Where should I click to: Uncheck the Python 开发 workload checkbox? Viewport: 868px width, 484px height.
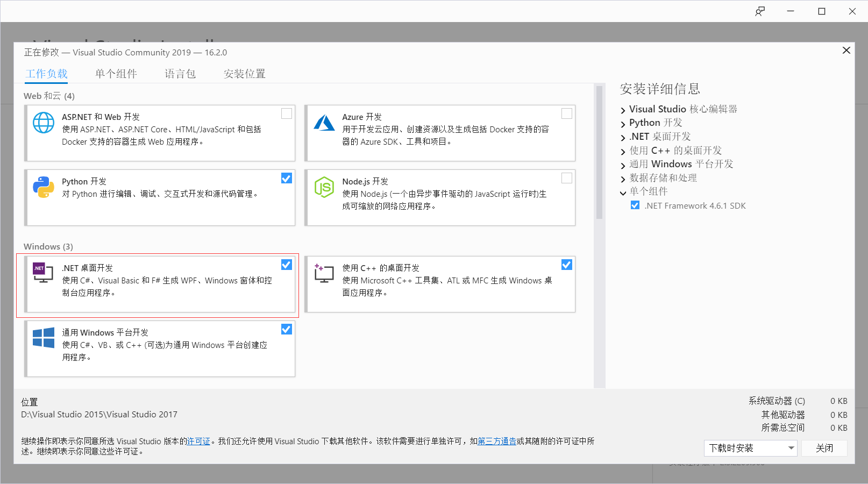[287, 178]
